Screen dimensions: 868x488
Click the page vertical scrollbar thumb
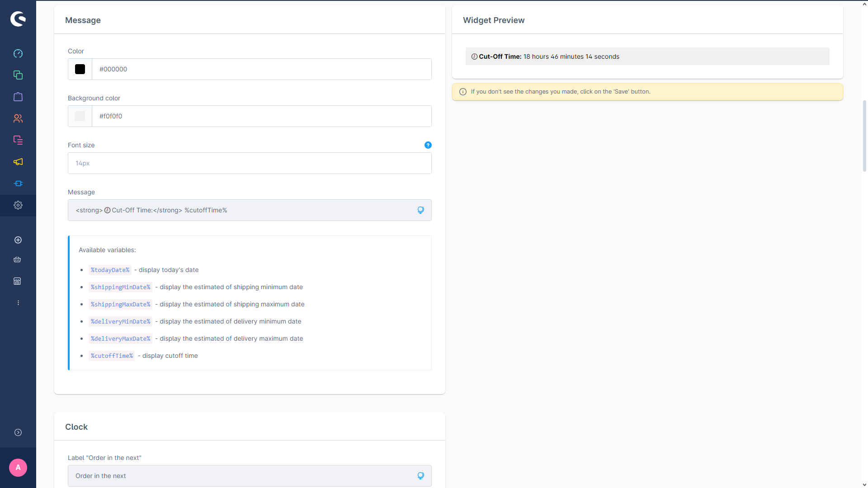(x=864, y=136)
